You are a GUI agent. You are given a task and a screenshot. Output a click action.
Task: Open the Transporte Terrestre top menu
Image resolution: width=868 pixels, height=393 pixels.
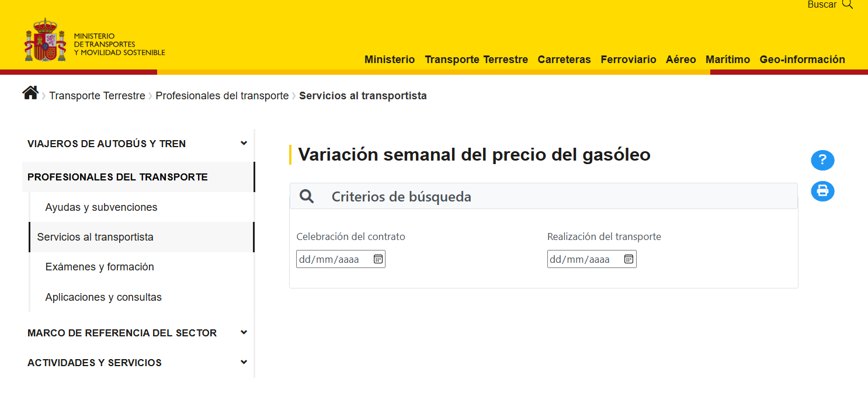point(476,60)
